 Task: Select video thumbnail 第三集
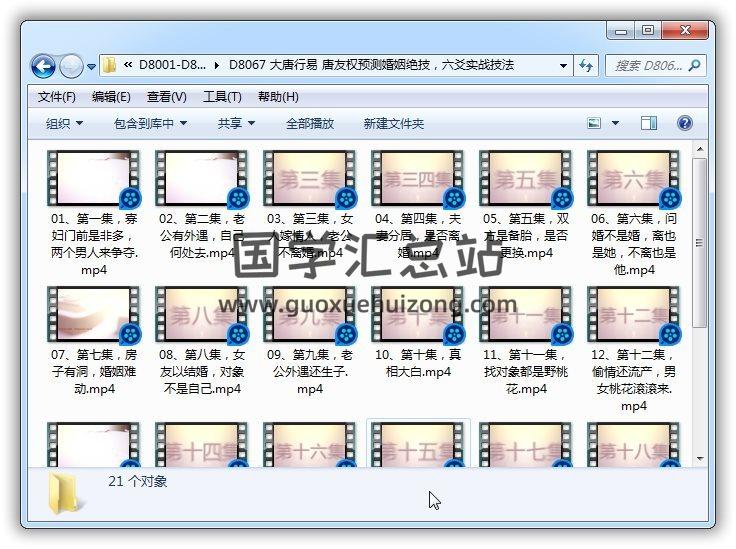point(310,178)
